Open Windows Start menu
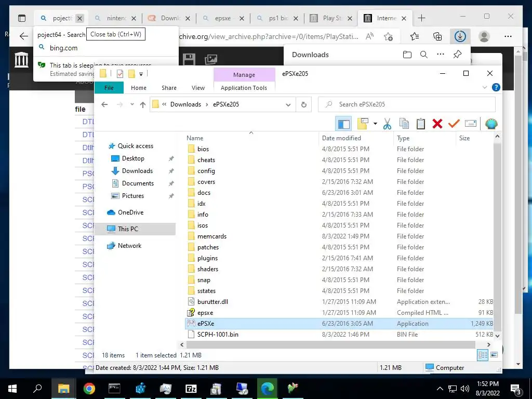The height and width of the screenshot is (399, 532). point(12,389)
